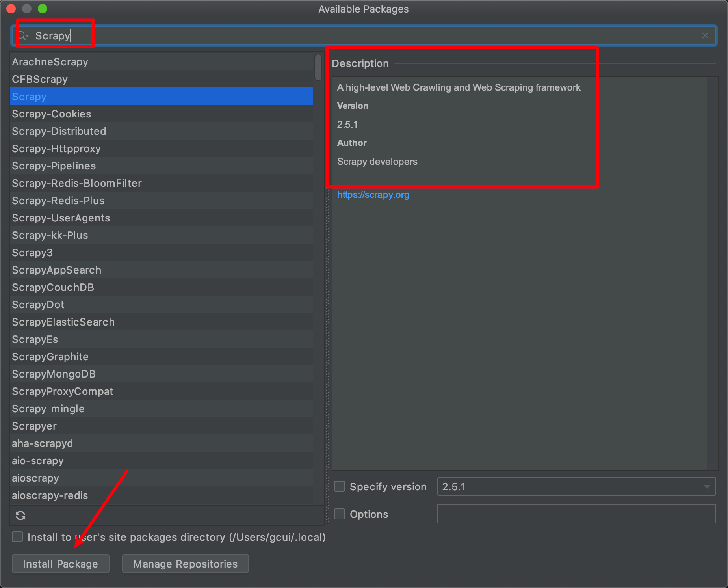Click the description text about Web Crawling

click(459, 87)
